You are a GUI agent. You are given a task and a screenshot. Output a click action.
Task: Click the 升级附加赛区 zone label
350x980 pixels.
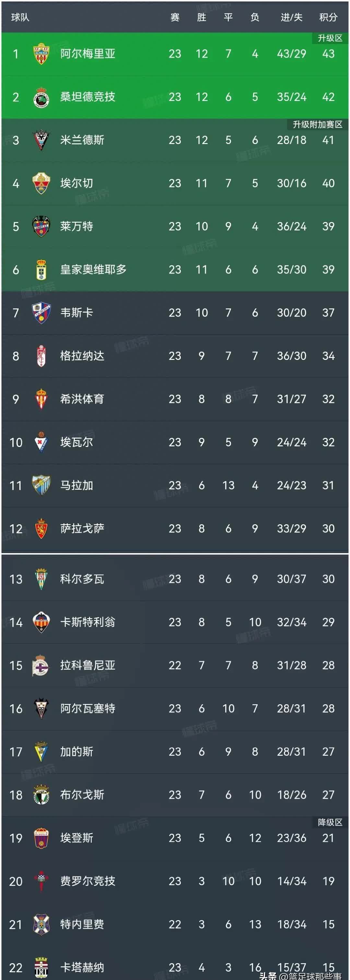coord(317,124)
